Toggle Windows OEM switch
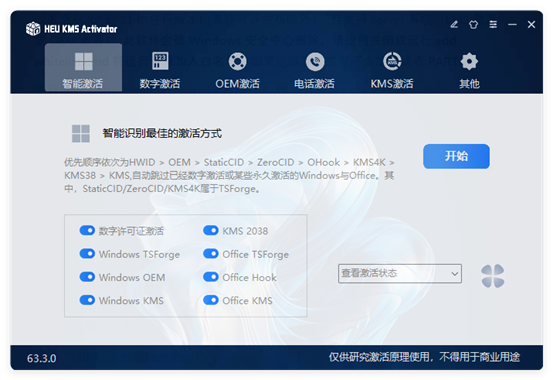The image size is (553, 380). pyautogui.click(x=87, y=277)
